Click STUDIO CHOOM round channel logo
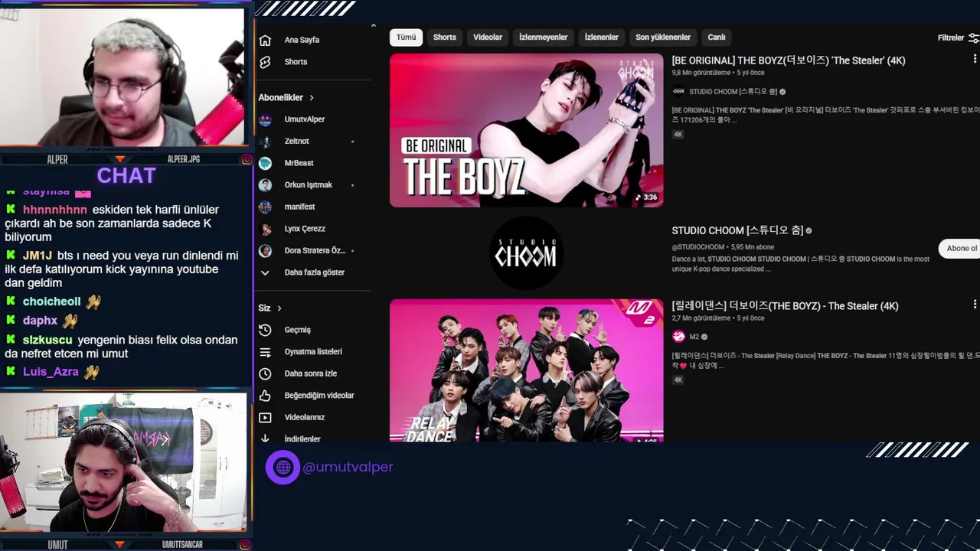 pos(526,253)
